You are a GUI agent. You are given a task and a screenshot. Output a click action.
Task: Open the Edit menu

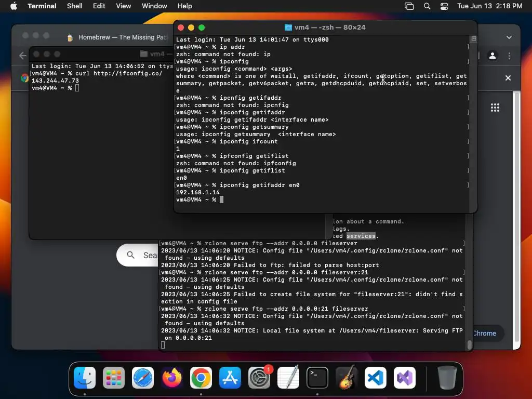[x=99, y=6]
